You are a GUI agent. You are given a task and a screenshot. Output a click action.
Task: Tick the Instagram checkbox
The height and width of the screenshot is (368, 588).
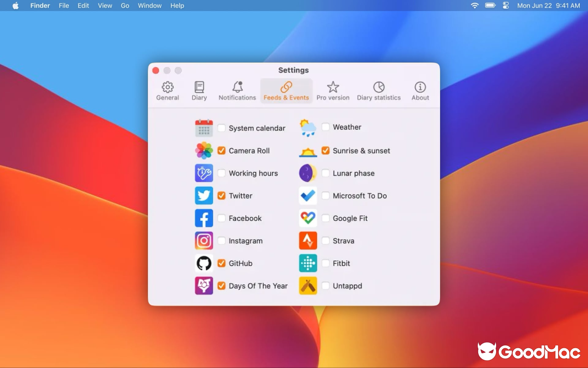click(x=221, y=241)
